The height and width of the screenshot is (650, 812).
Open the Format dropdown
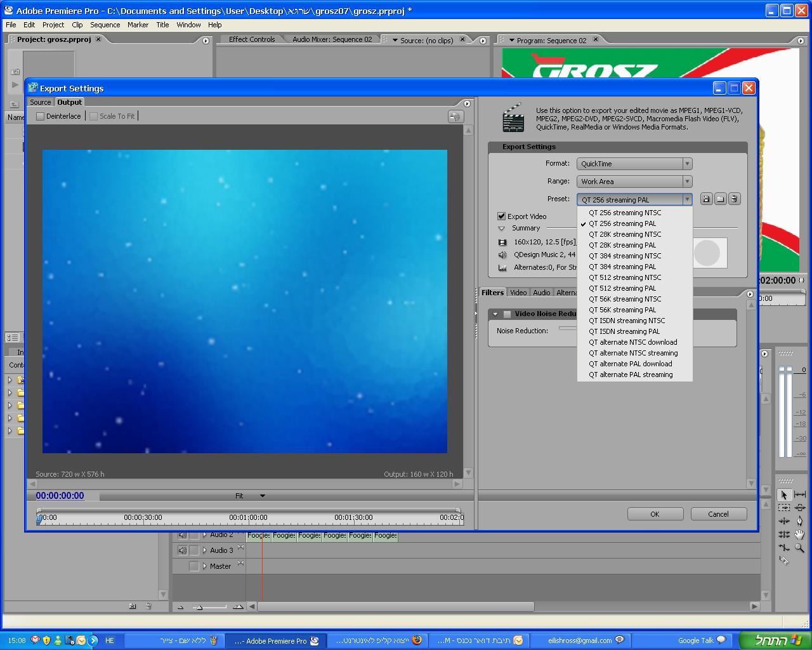point(634,164)
